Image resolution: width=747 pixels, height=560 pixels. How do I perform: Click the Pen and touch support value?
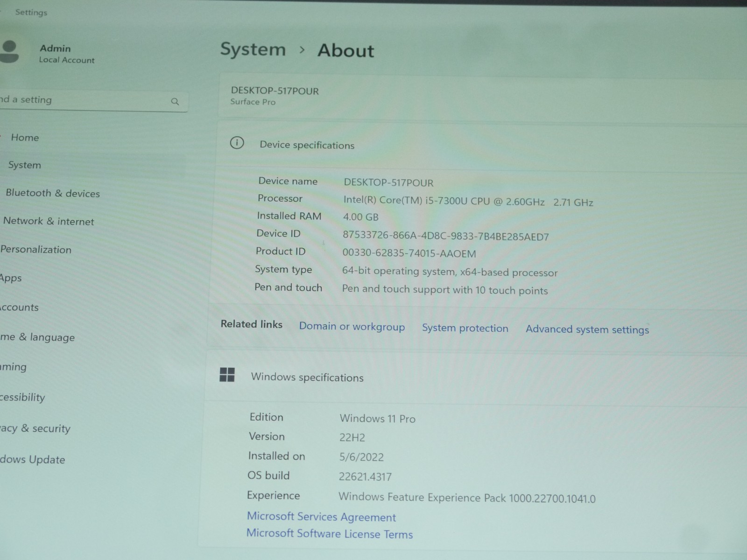point(445,290)
